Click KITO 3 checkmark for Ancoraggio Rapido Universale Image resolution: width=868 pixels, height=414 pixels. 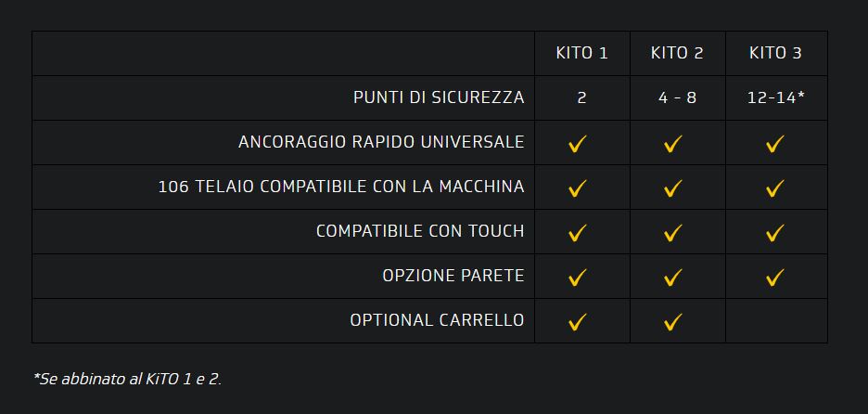[775, 144]
